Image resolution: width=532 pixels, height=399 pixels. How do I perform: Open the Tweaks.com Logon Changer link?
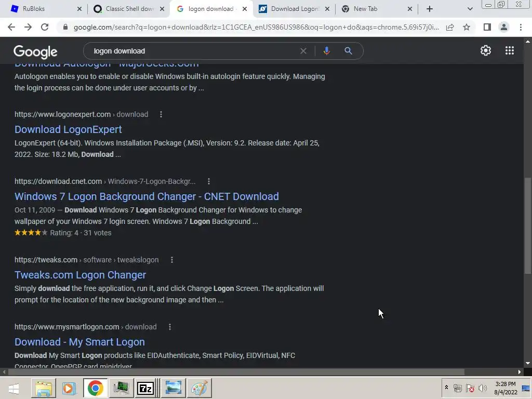[80, 275]
